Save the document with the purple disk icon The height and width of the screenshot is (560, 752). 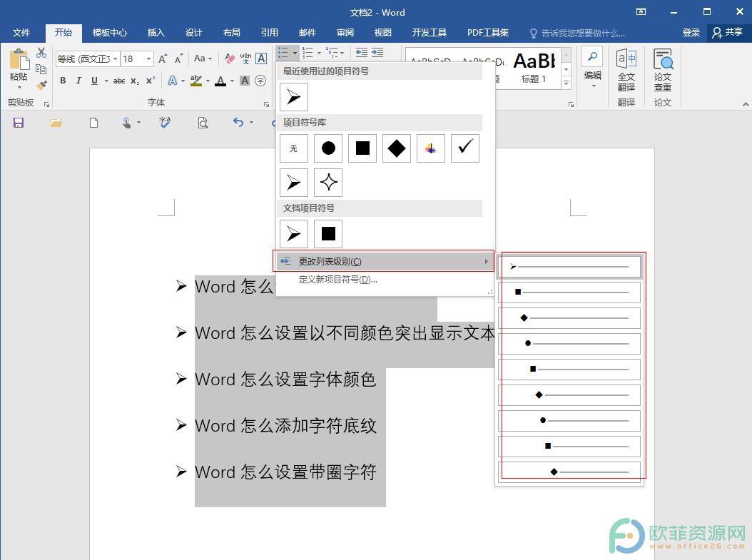[x=19, y=123]
